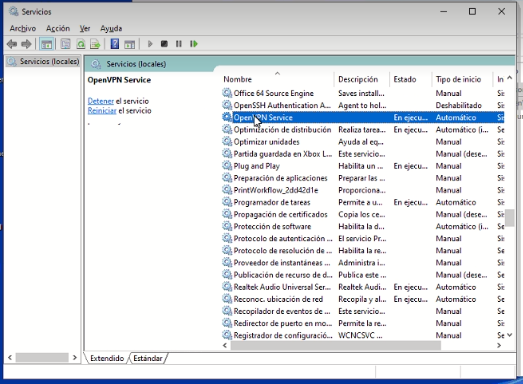Restart the service with the toolbar icon
Viewport: 523px width, 384px height.
194,44
